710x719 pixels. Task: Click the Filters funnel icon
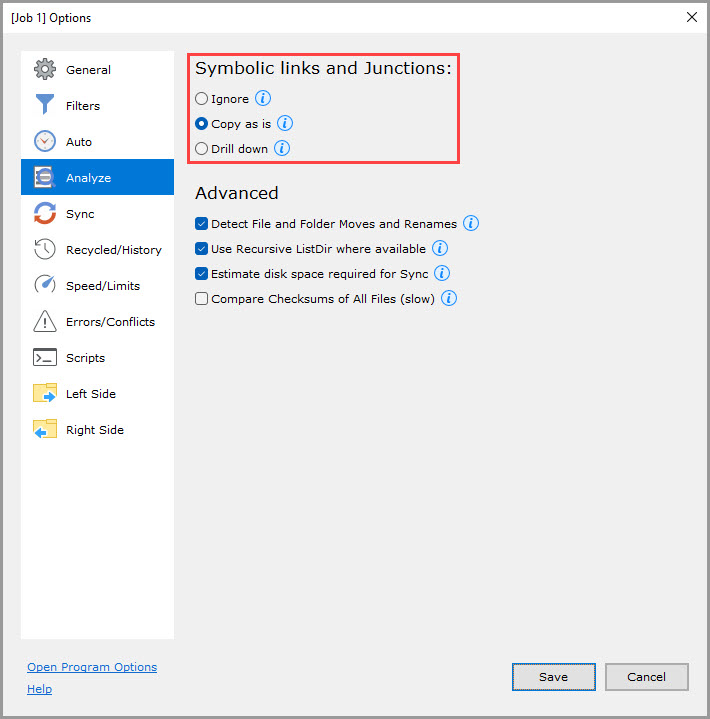coord(45,106)
